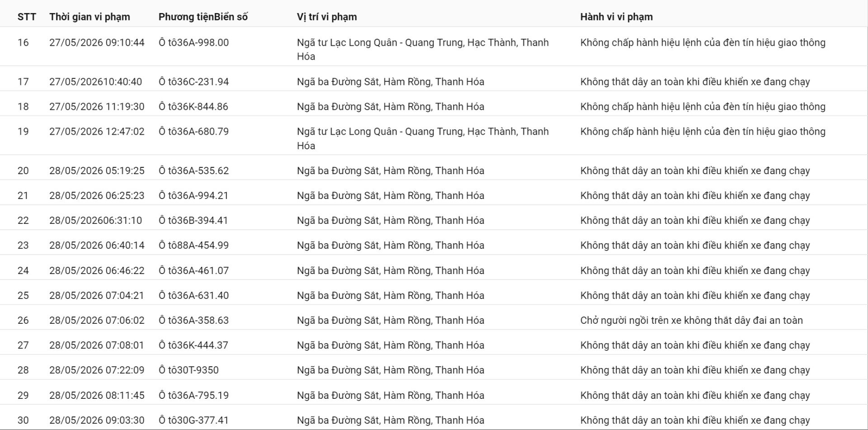868x430 pixels.
Task: Click timestamp 28/05/2026 07:04:21
Action: 97,295
